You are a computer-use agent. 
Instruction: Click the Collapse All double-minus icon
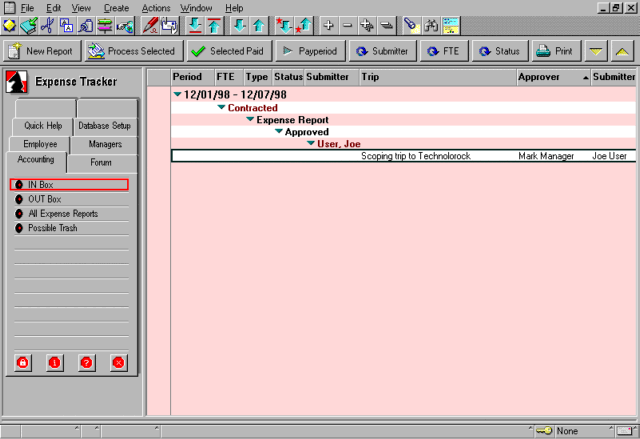[x=386, y=26]
